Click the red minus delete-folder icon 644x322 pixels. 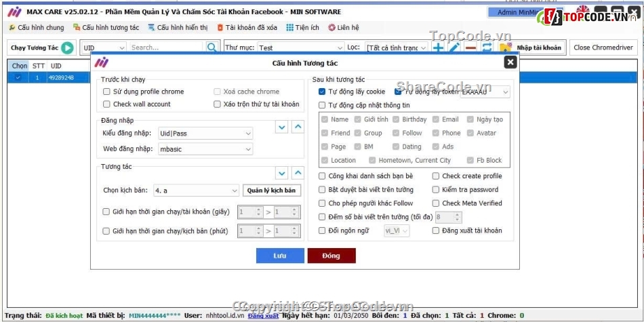(470, 47)
